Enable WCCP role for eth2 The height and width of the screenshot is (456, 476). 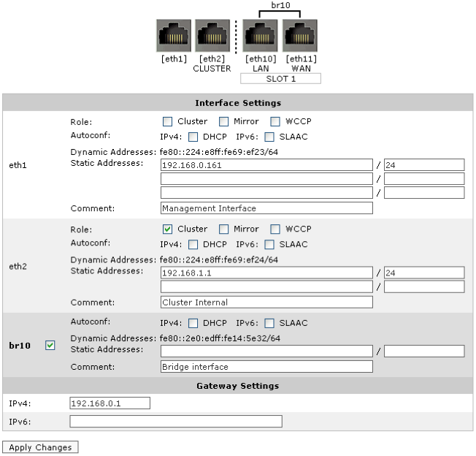[275, 229]
